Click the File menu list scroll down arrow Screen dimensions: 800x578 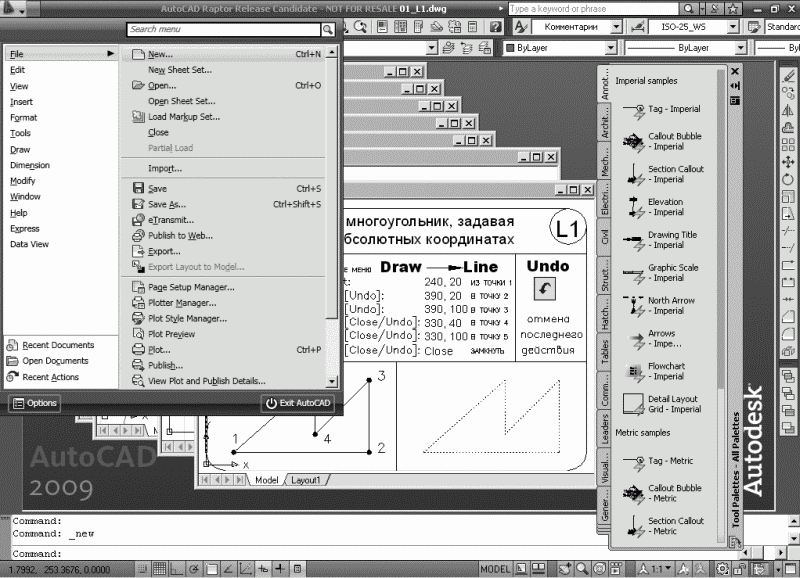[x=332, y=381]
